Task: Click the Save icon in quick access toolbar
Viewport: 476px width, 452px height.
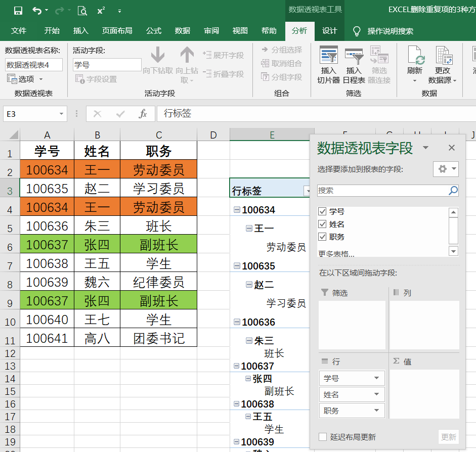Action: coord(18,11)
